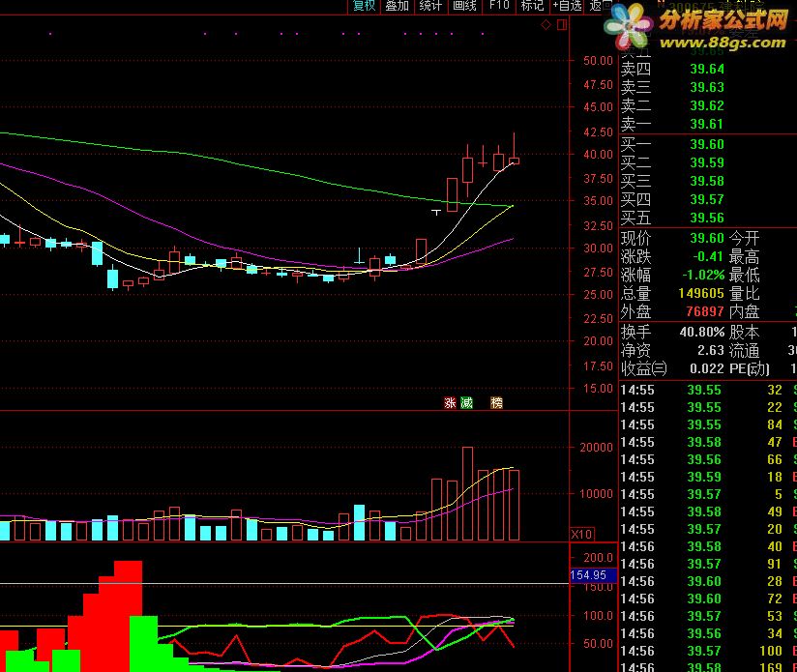Click the 14:55 trade with volume 84
797x672 pixels.
(708, 424)
